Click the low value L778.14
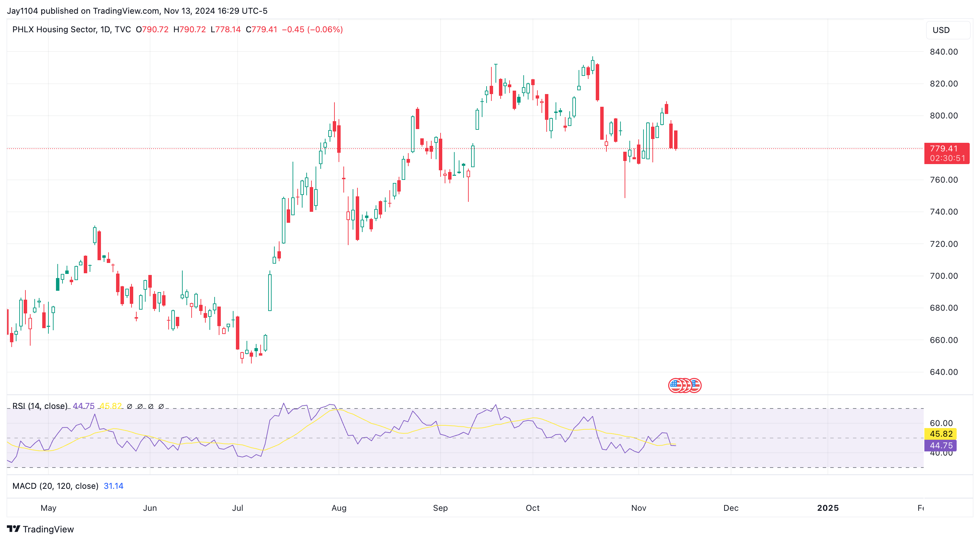This screenshot has height=541, width=980. tap(226, 29)
